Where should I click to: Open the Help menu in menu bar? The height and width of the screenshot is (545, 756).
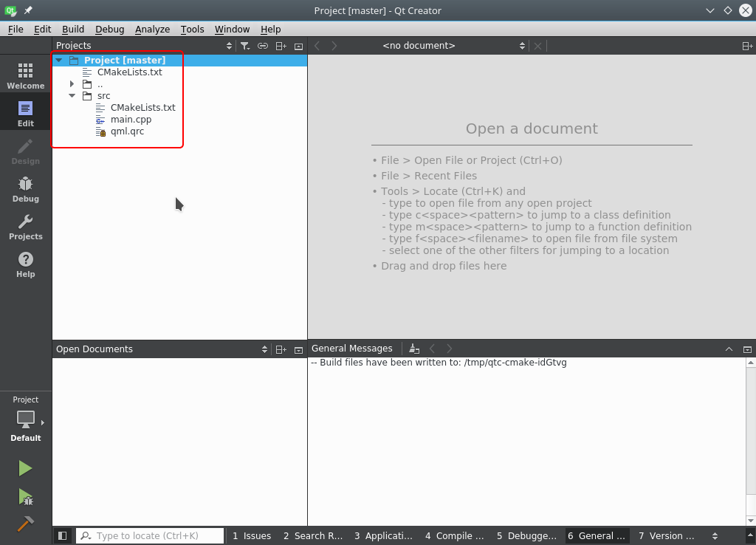coord(270,29)
